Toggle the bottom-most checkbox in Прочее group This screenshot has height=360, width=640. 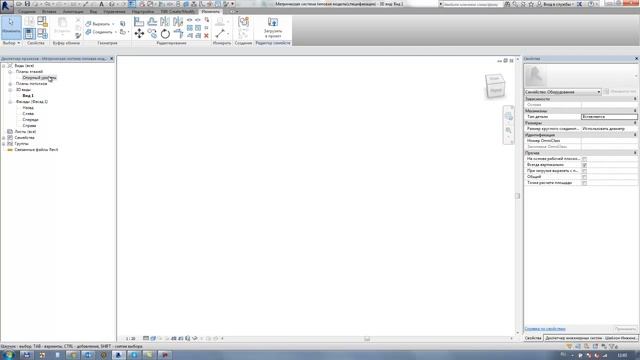pyautogui.click(x=584, y=183)
